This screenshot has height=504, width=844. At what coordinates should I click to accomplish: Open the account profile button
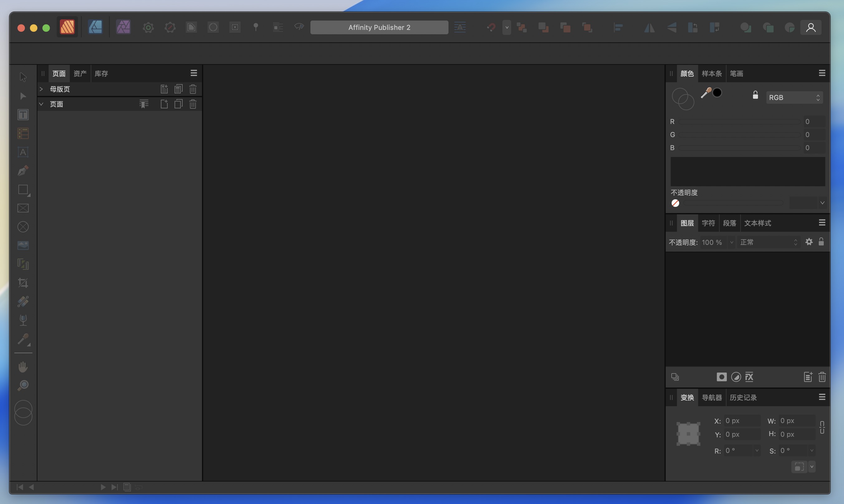(811, 27)
